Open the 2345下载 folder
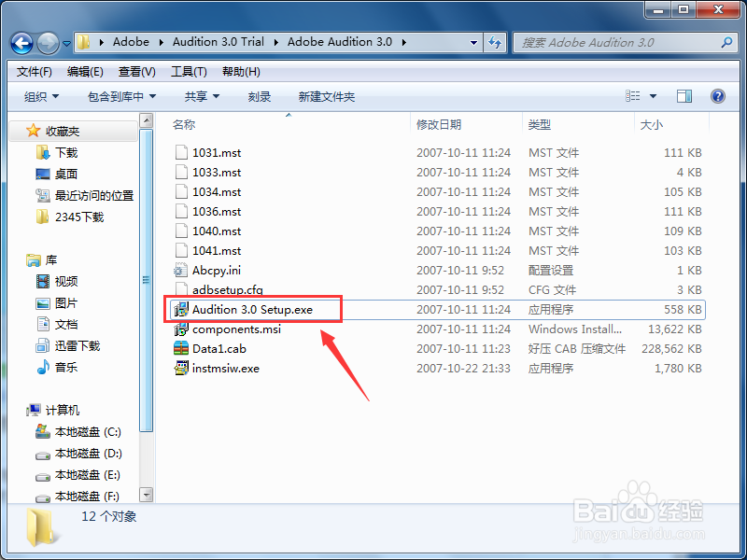This screenshot has height=560, width=747. (x=69, y=217)
